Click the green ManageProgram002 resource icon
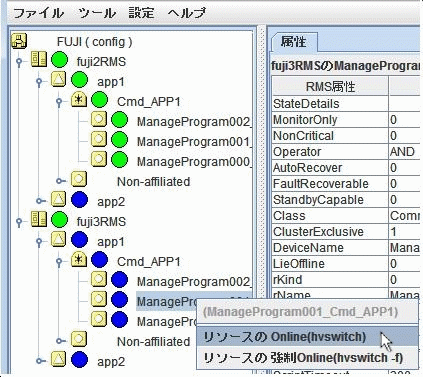 99,119
